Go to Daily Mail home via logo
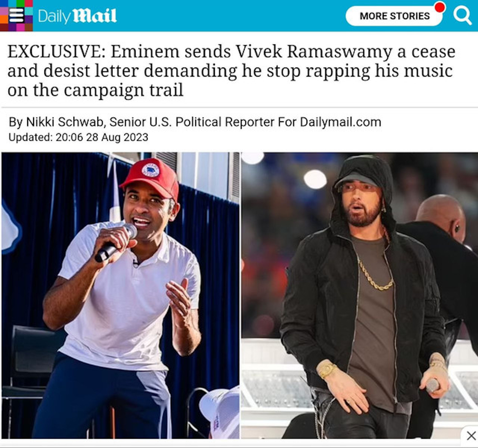478x448 pixels. click(x=77, y=16)
